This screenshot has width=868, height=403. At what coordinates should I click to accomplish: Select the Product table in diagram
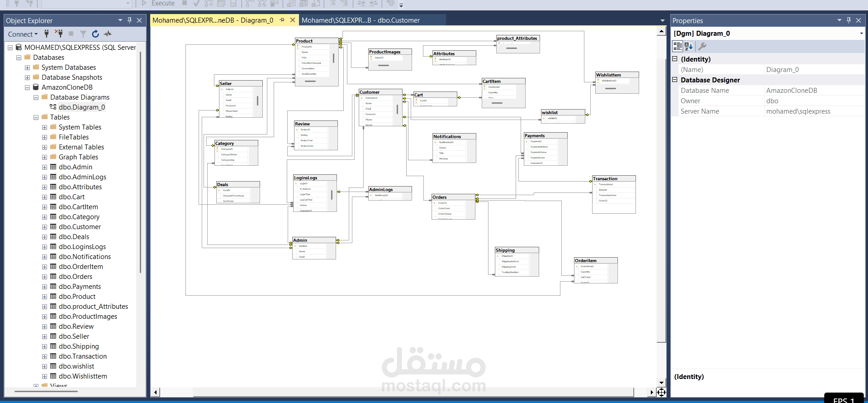[x=317, y=62]
